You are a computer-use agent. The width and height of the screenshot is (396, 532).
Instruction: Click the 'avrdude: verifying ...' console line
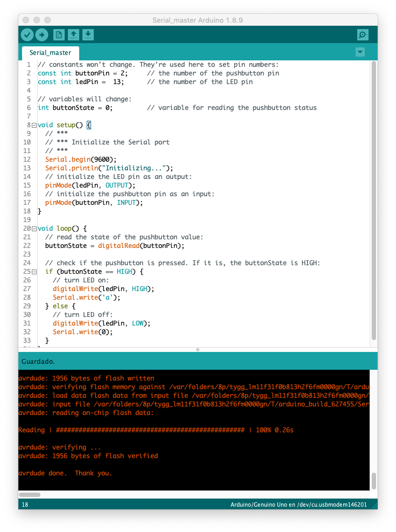click(x=60, y=447)
